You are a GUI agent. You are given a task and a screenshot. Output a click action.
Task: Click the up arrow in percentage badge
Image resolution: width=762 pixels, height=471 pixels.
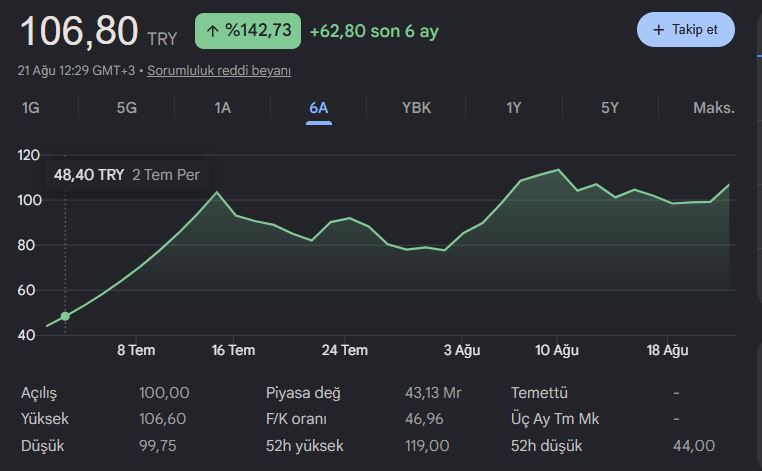212,31
